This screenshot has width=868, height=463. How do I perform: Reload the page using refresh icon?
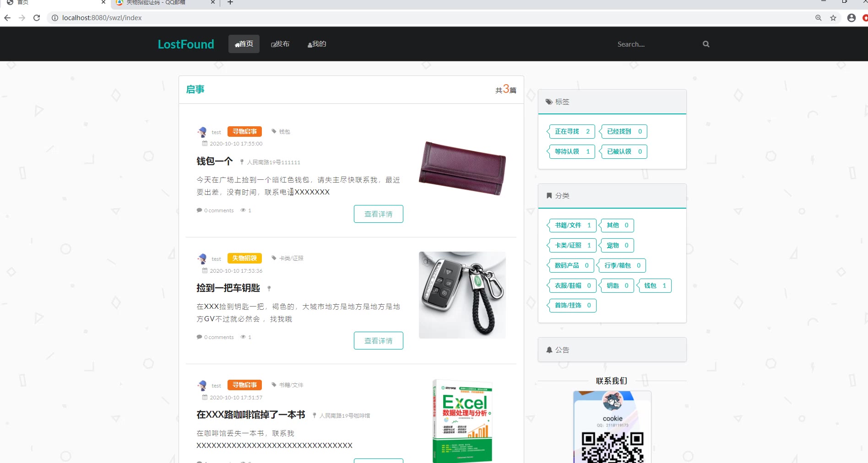point(37,18)
